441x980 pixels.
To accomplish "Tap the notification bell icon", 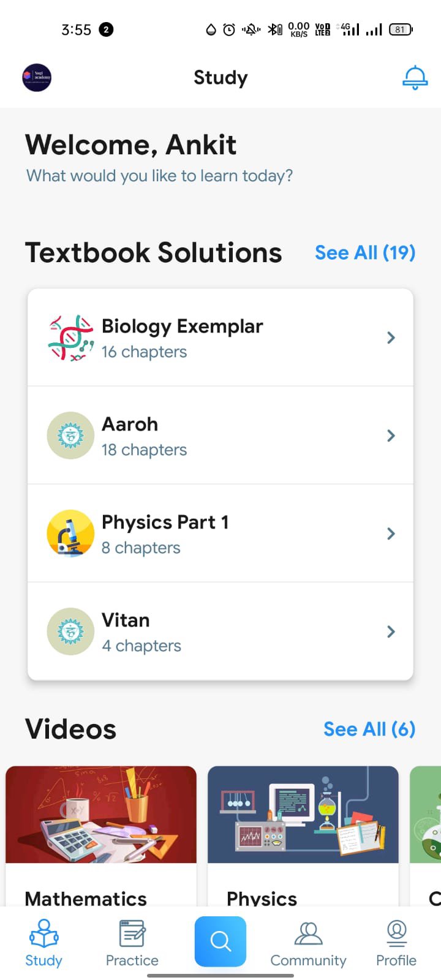I will pyautogui.click(x=415, y=78).
